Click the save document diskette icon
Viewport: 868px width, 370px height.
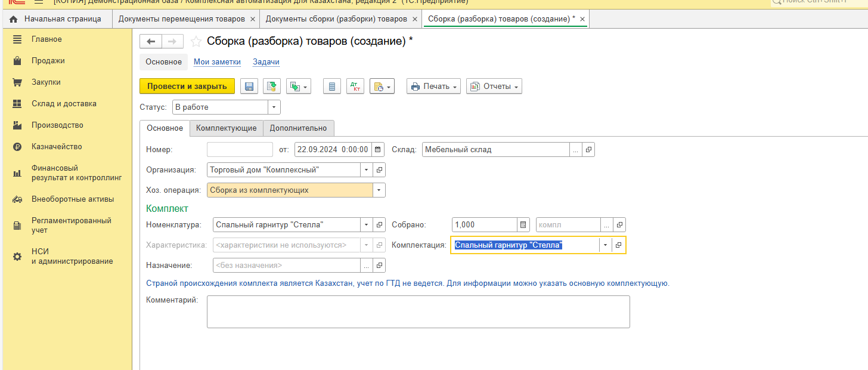pyautogui.click(x=249, y=87)
